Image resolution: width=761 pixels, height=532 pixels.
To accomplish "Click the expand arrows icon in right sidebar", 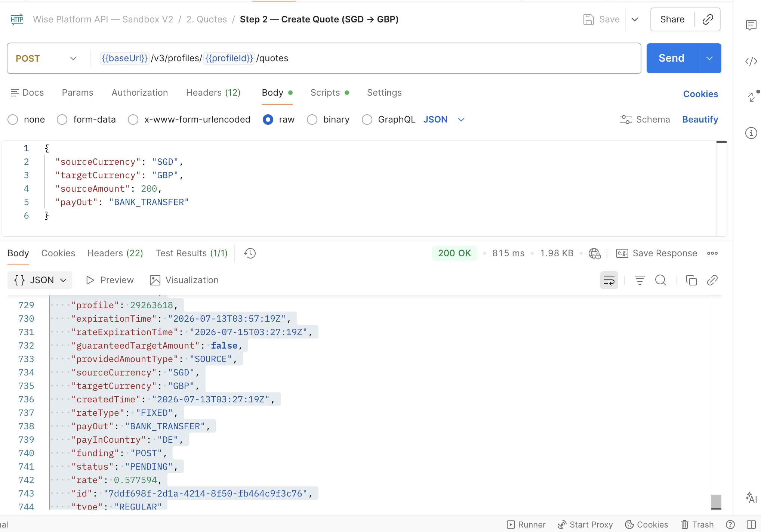I will point(752,97).
